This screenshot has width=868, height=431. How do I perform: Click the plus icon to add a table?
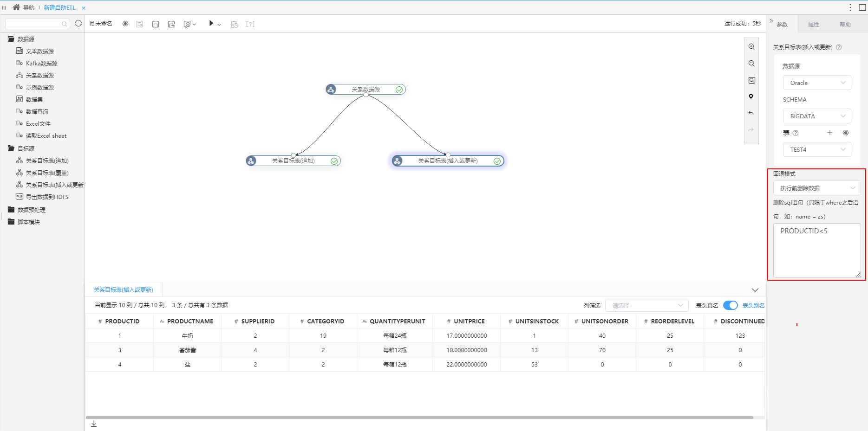pyautogui.click(x=830, y=133)
